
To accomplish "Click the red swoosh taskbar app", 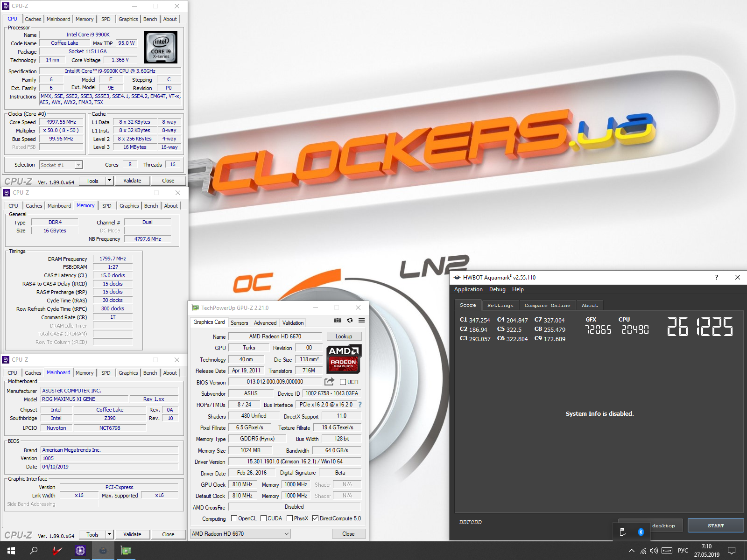I will click(57, 551).
